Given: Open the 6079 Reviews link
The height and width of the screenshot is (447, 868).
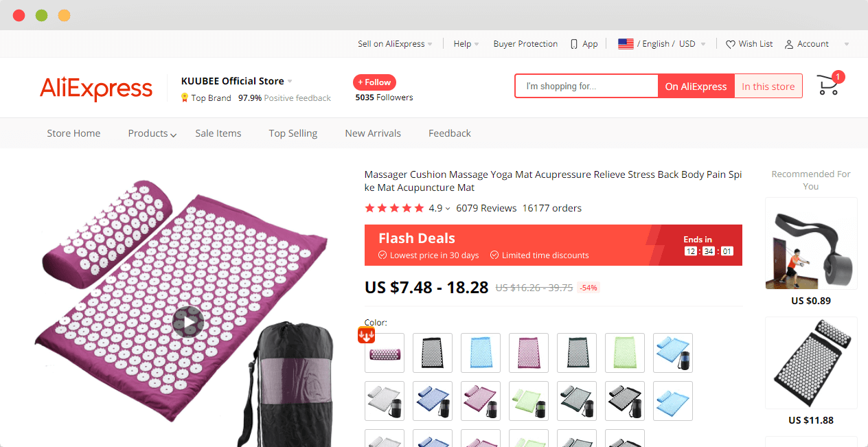Looking at the screenshot, I should click(486, 208).
